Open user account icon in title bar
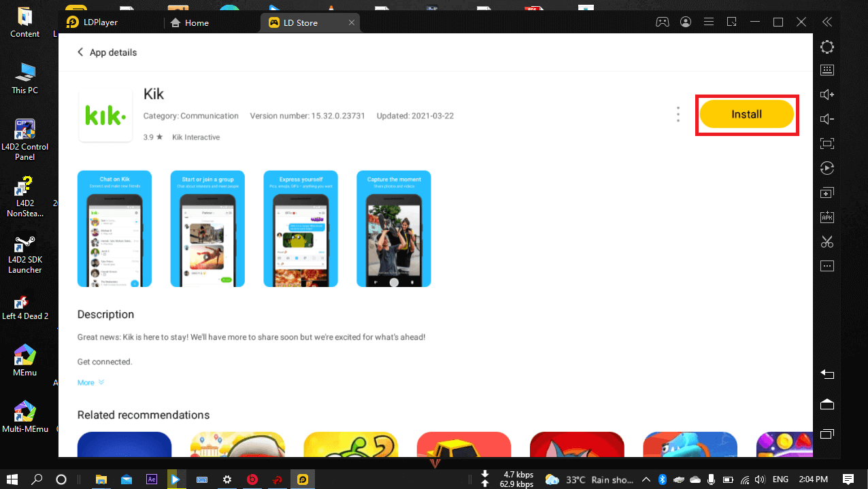 point(686,22)
